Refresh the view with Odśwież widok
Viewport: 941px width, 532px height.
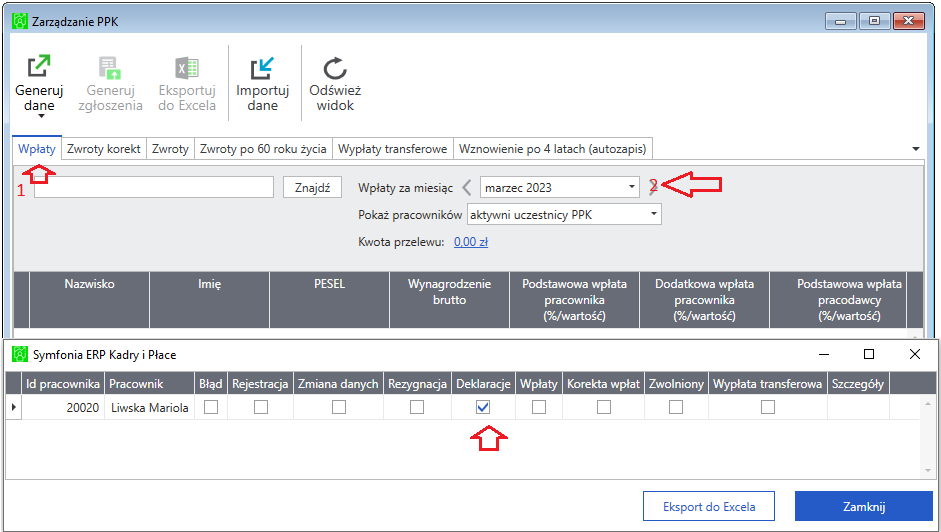tap(335, 83)
